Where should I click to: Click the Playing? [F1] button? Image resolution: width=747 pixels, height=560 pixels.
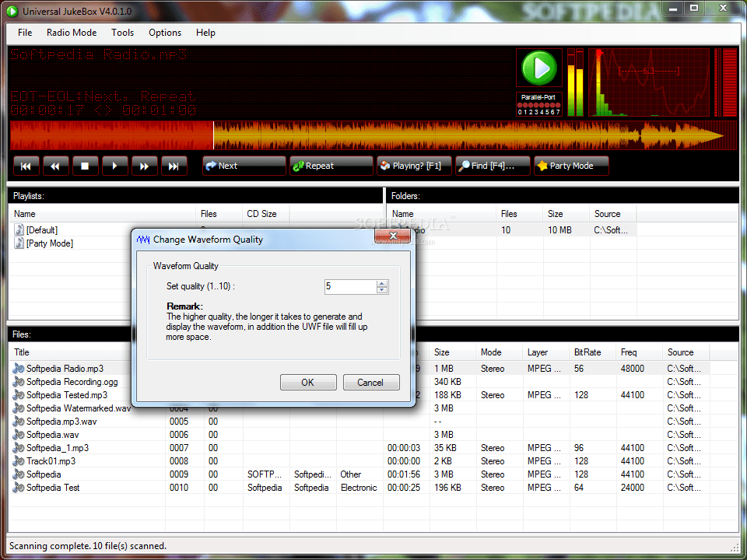[413, 165]
